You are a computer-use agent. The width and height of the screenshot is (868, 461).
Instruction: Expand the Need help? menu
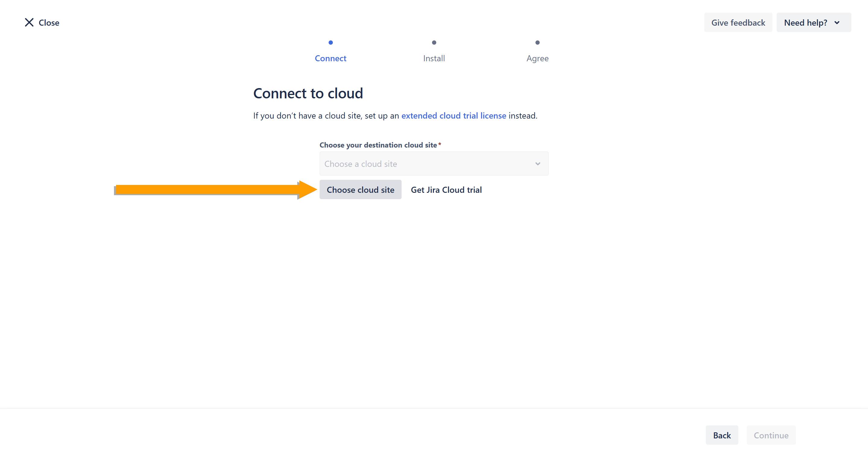point(805,23)
